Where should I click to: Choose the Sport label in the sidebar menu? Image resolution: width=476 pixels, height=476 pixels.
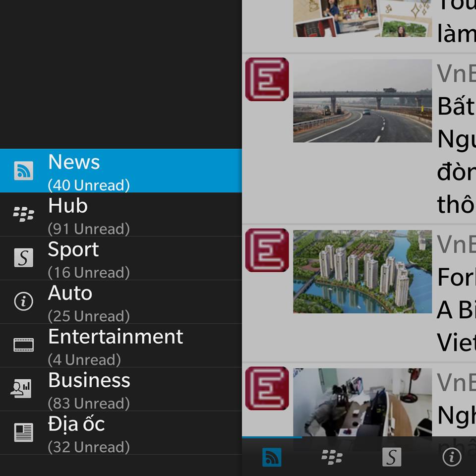pyautogui.click(x=73, y=249)
